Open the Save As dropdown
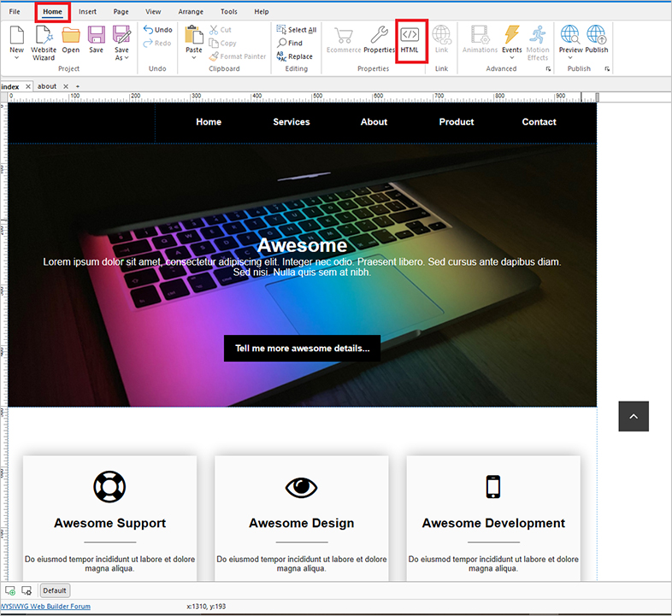 [121, 57]
